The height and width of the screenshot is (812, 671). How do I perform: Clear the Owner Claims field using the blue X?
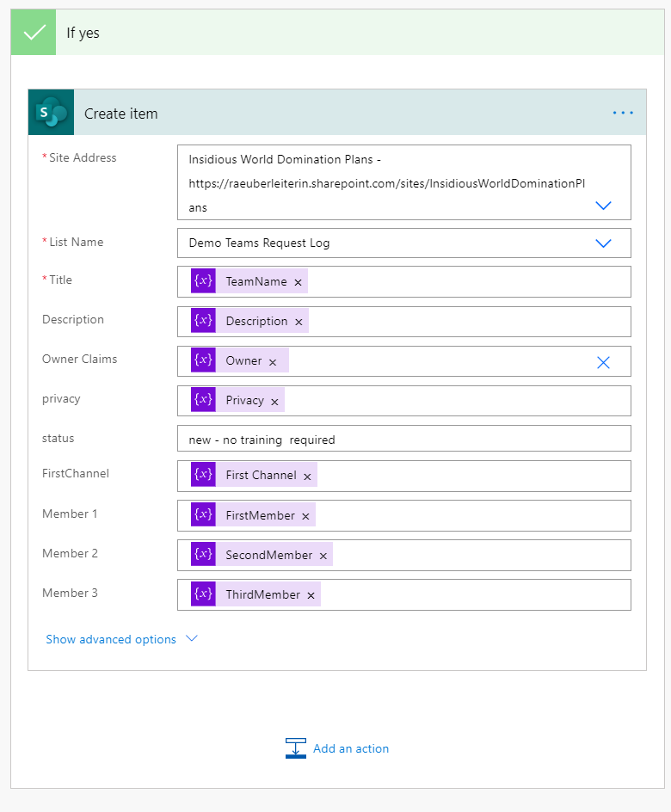click(603, 362)
